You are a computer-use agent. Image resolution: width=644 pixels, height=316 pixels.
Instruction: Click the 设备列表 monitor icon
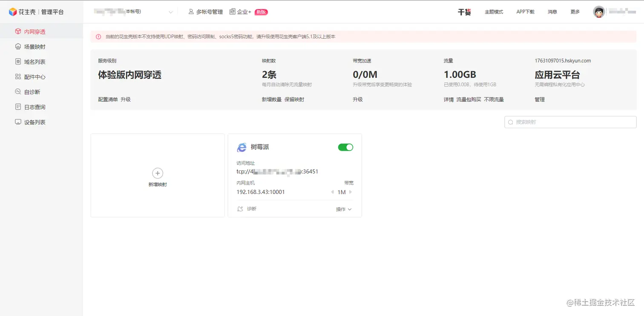coord(18,122)
